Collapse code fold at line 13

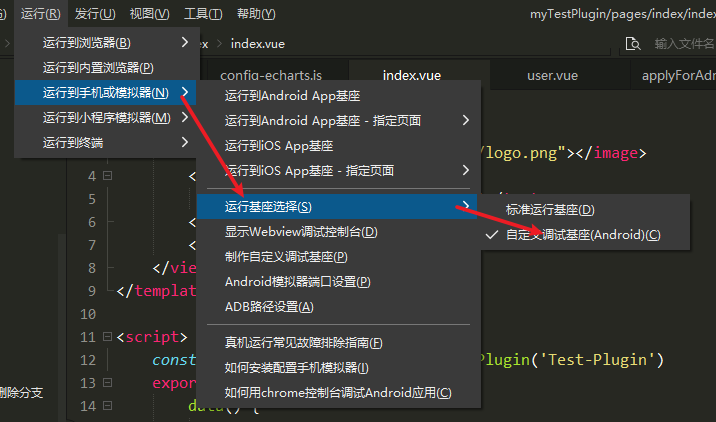pos(107,383)
